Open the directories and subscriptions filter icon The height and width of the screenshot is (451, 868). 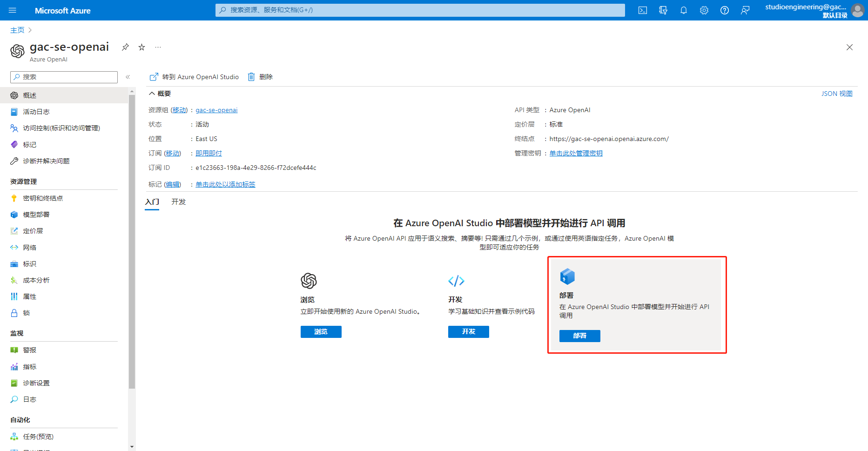click(663, 10)
